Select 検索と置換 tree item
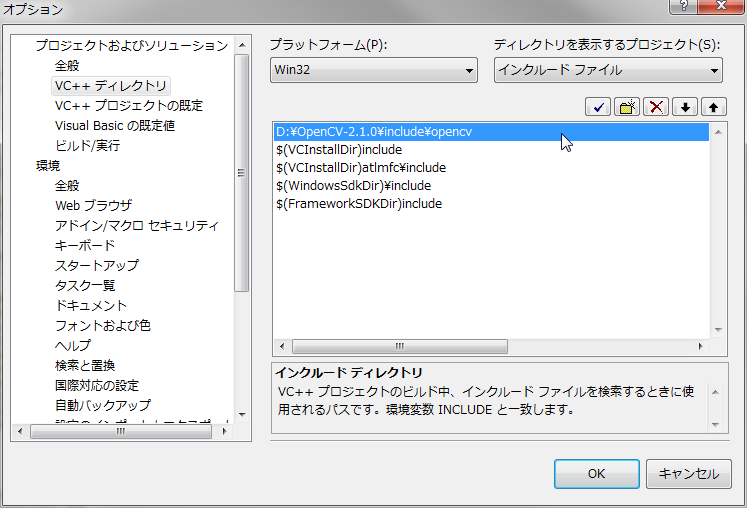The width and height of the screenshot is (747, 508). click(85, 366)
